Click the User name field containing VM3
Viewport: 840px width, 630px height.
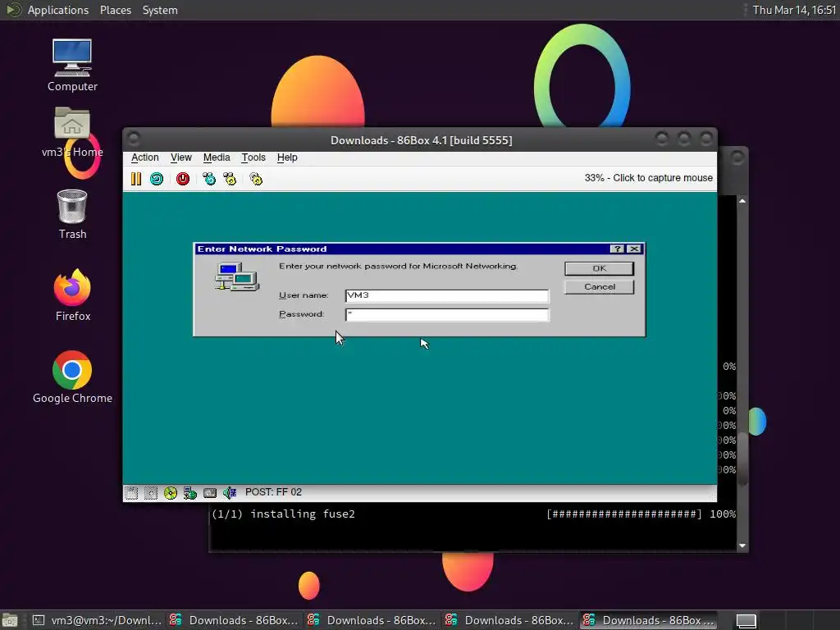(447, 295)
